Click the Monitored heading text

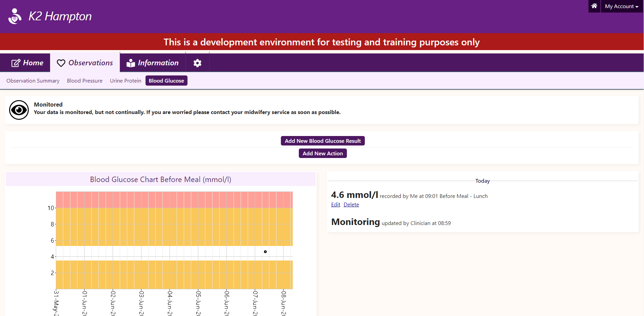click(x=48, y=105)
